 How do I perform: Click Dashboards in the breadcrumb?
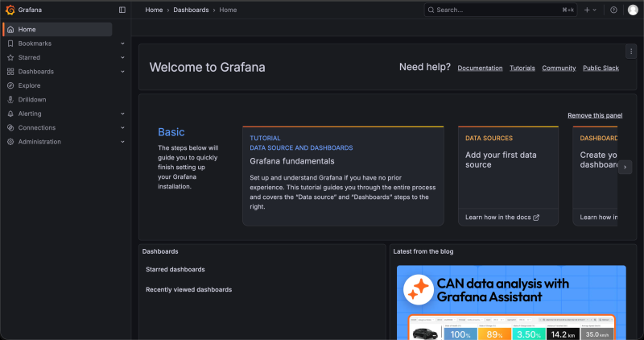(x=192, y=10)
